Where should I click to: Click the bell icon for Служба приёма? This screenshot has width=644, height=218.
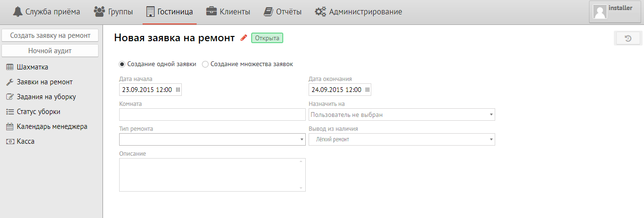[x=18, y=11]
